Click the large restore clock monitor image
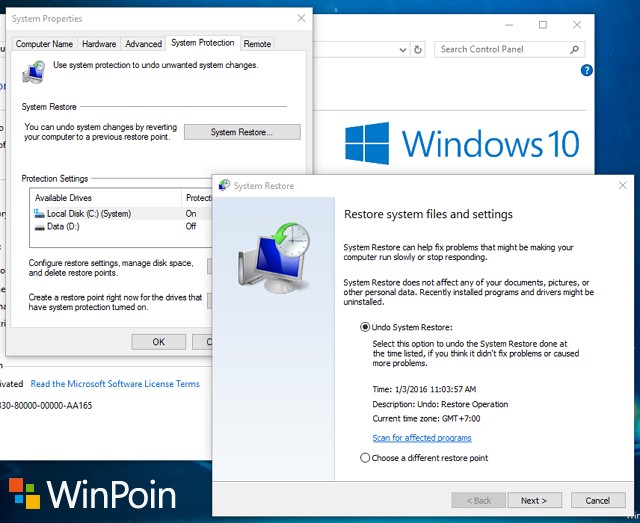The width and height of the screenshot is (640, 523). click(274, 257)
